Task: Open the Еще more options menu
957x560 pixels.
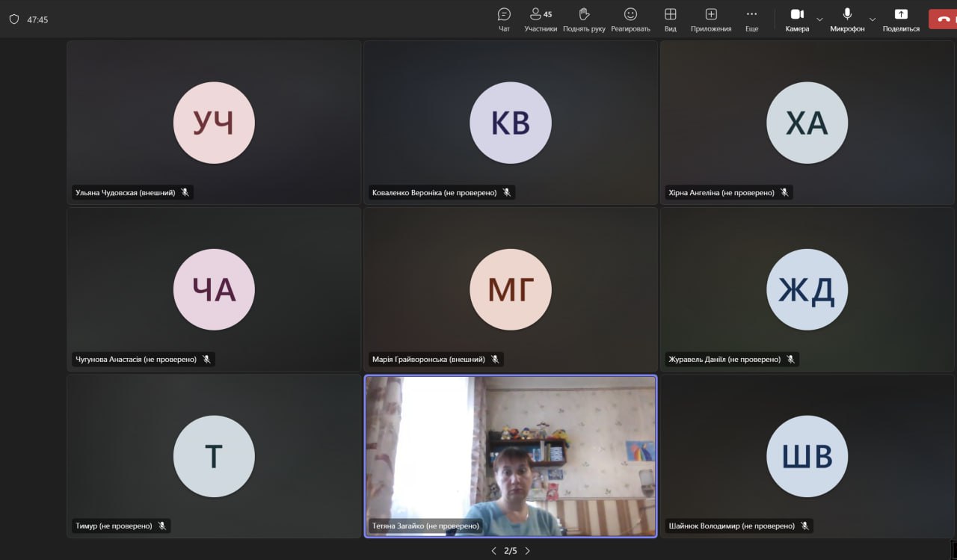Action: pyautogui.click(x=751, y=19)
